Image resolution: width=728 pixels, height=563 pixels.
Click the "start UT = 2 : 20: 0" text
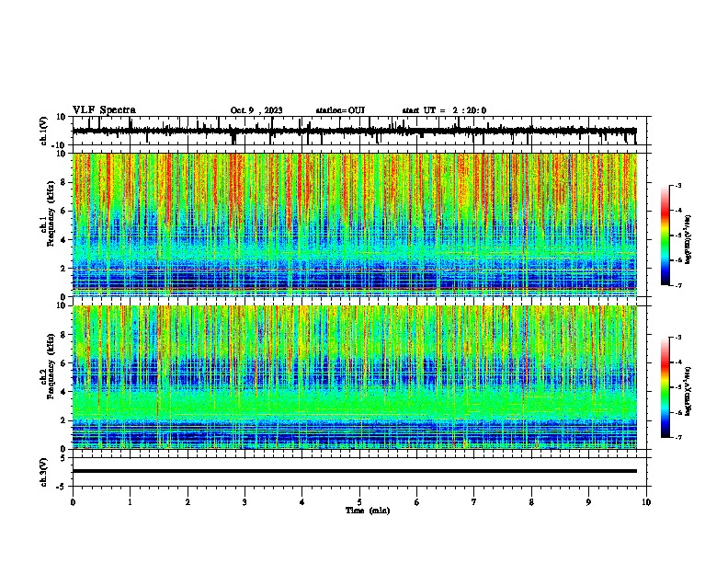click(444, 110)
